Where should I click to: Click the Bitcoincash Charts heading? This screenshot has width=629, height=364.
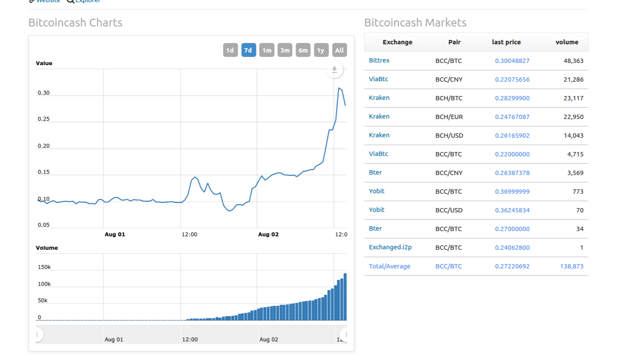pos(75,23)
